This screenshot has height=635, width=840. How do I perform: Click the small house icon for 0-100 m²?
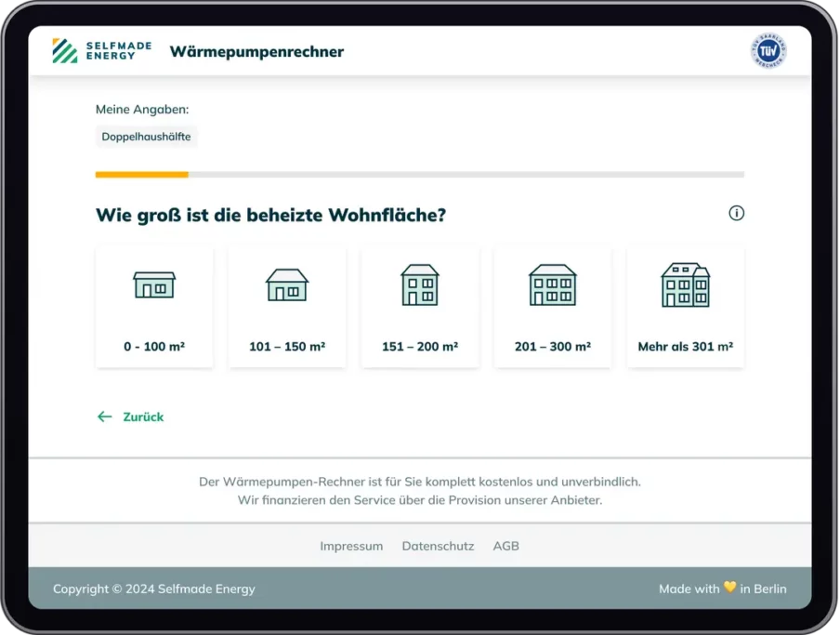(x=154, y=284)
